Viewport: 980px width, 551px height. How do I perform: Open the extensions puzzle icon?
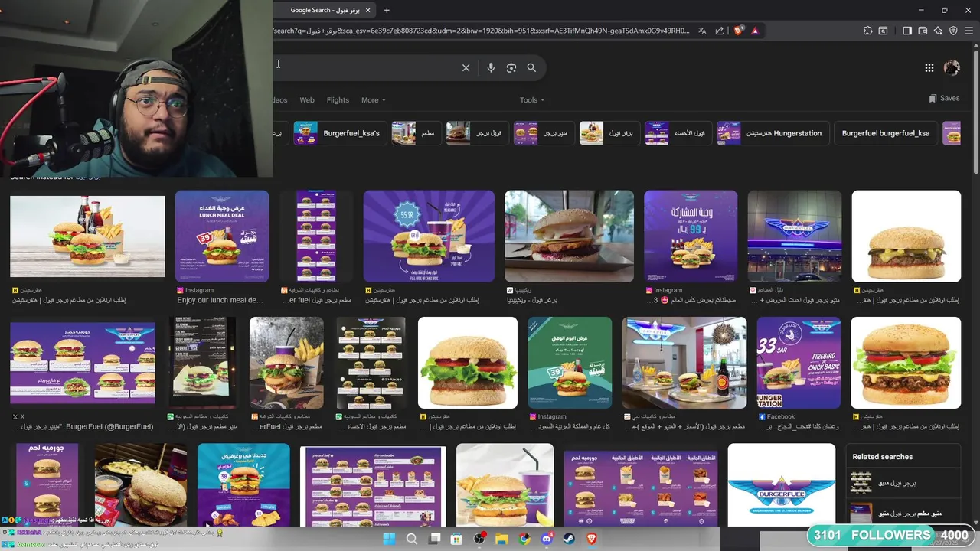[867, 31]
